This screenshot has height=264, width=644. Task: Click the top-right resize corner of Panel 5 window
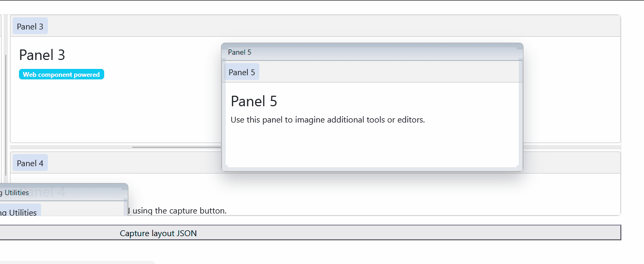pos(520,46)
